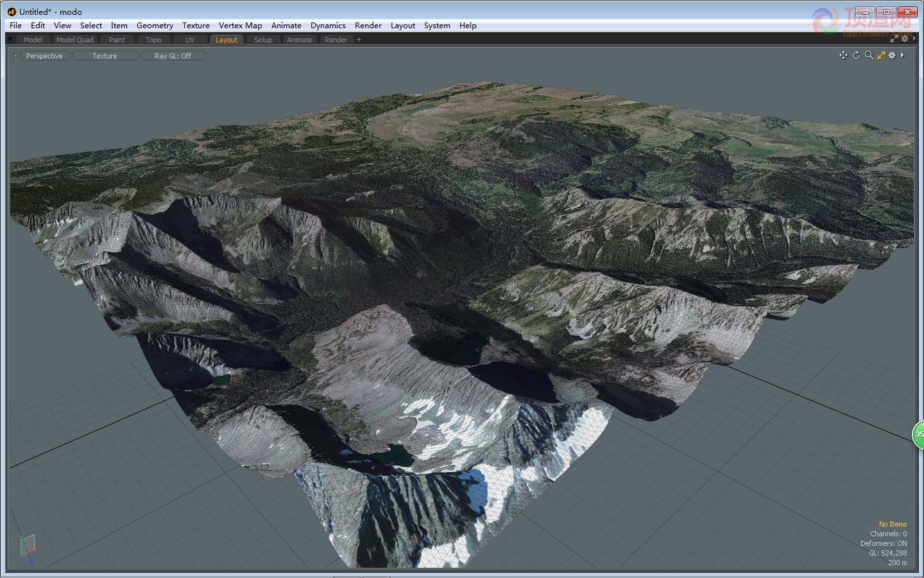This screenshot has width=924, height=578.
Task: Click the 'GL: 524,288' polygon count text
Action: click(887, 553)
